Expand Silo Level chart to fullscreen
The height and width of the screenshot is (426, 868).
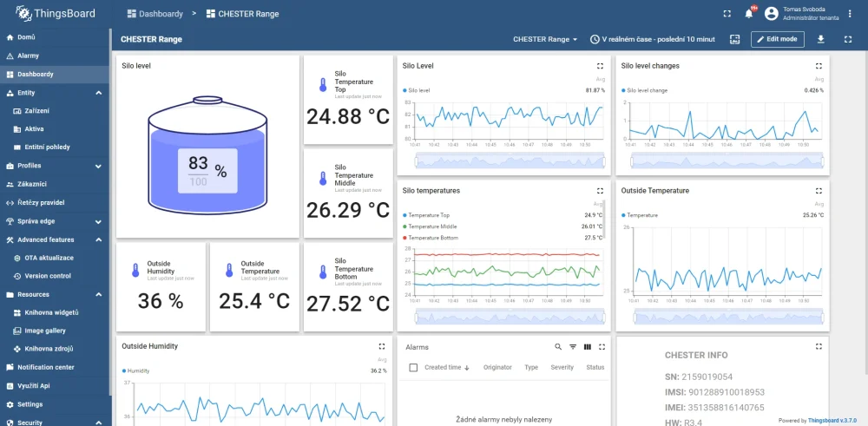click(x=600, y=66)
